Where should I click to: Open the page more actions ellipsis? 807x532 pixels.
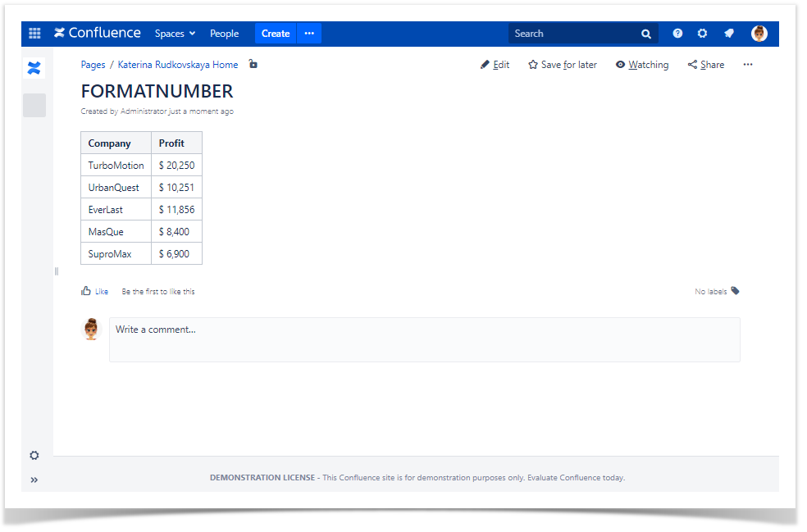pyautogui.click(x=747, y=65)
